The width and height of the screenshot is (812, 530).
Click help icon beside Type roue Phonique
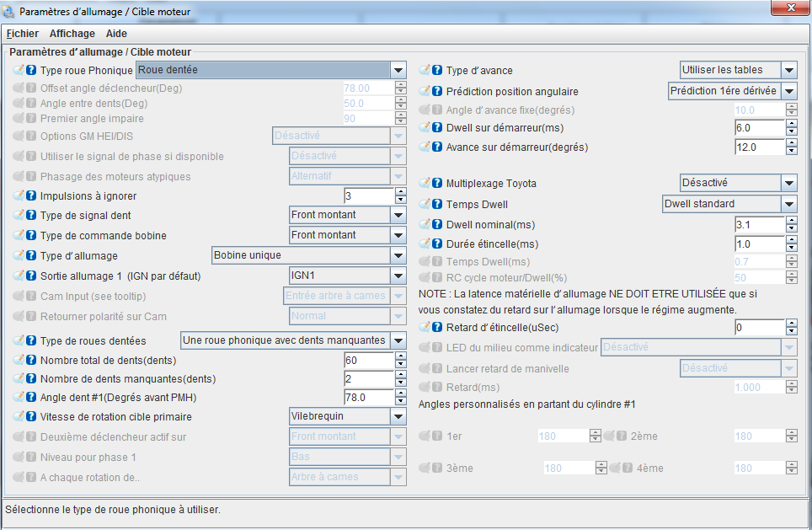coord(31,70)
